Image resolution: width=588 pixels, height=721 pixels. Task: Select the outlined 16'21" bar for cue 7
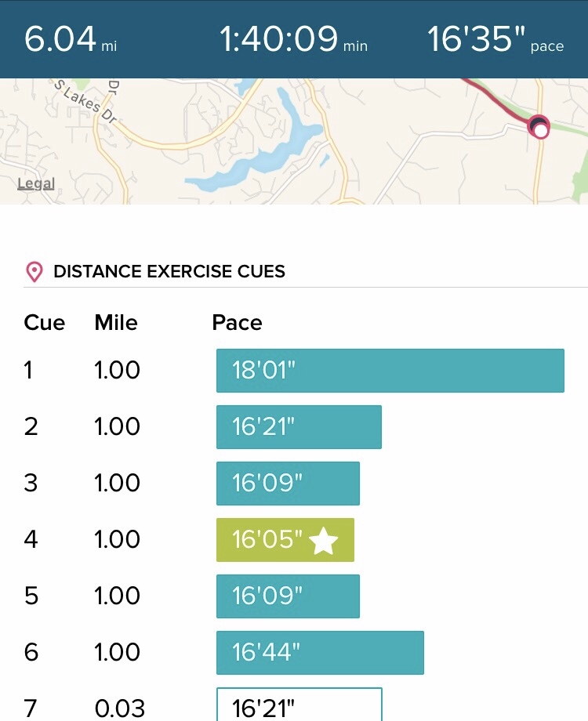(x=299, y=705)
